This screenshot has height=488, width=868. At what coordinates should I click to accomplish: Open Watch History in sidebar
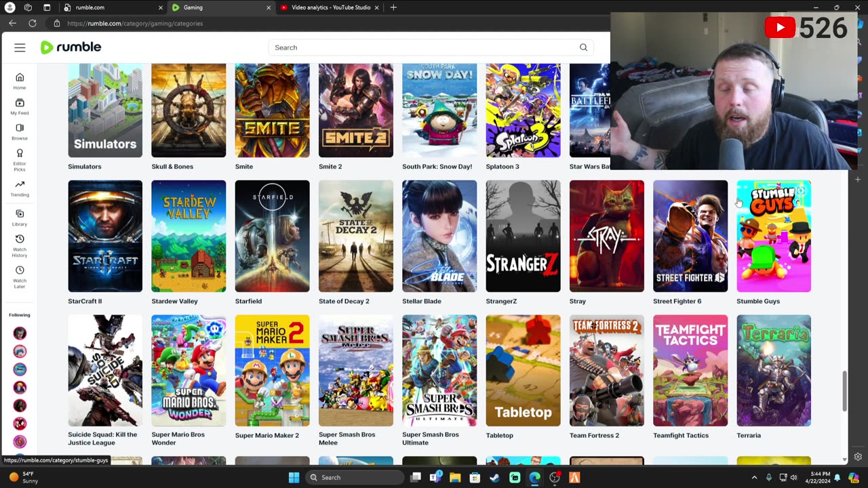pyautogui.click(x=20, y=245)
